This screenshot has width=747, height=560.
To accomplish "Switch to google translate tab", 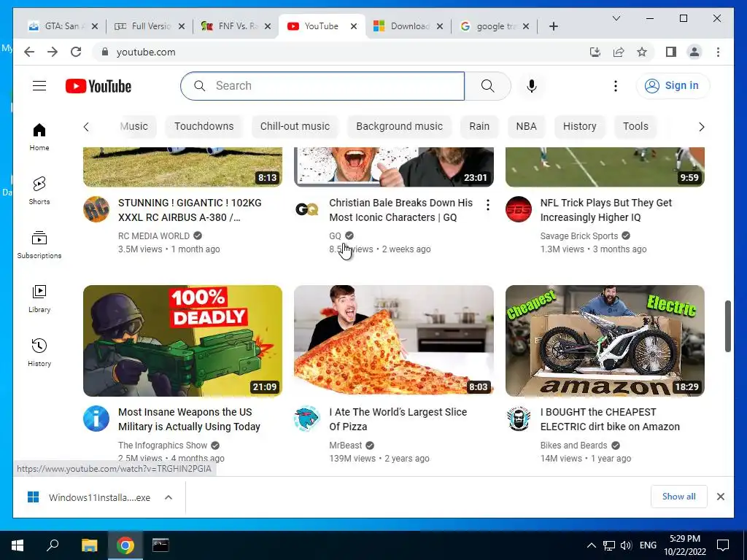I will 495,26.
